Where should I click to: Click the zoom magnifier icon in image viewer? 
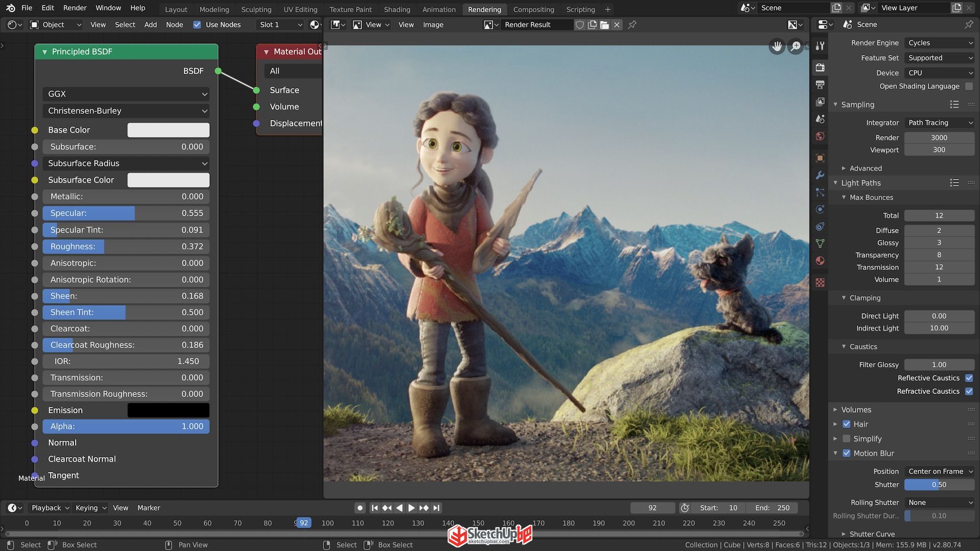click(x=796, y=46)
